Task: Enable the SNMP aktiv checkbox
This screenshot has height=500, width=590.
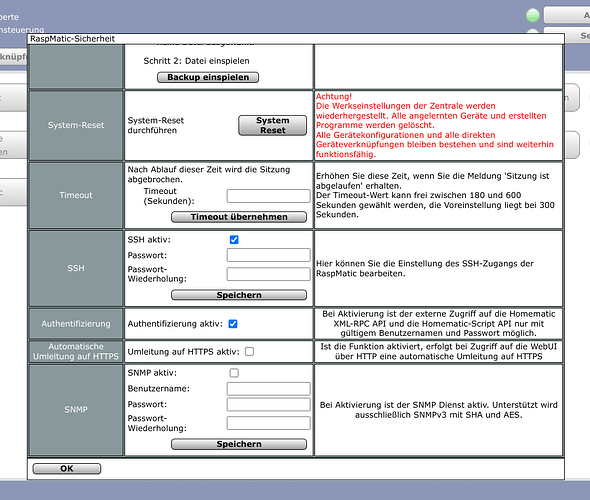Action: point(234,373)
